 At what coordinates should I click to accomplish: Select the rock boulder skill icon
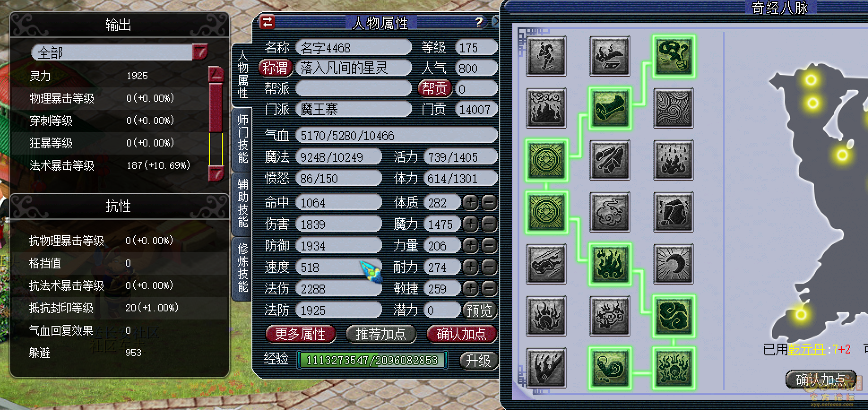tap(673, 212)
